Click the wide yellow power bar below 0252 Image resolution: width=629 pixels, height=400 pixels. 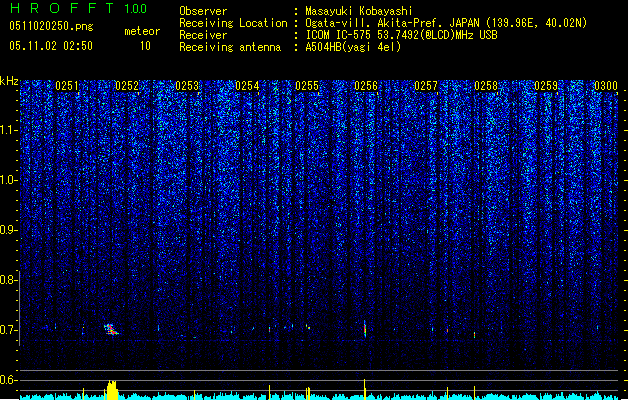(x=112, y=390)
